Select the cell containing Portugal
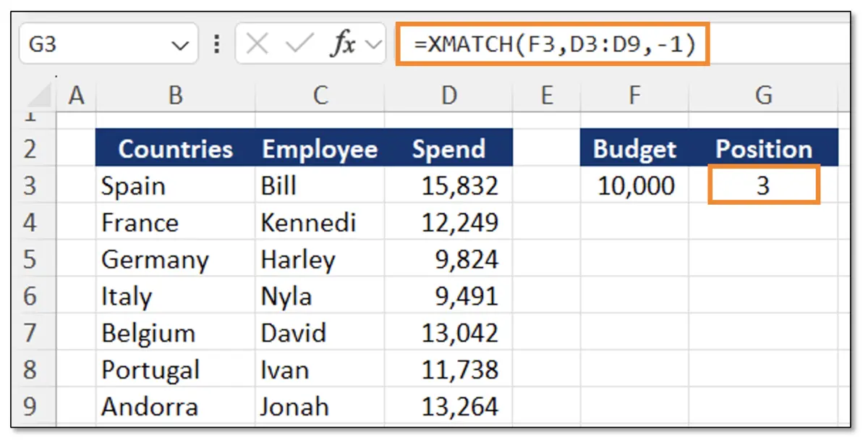The image size is (868, 443). pos(175,370)
